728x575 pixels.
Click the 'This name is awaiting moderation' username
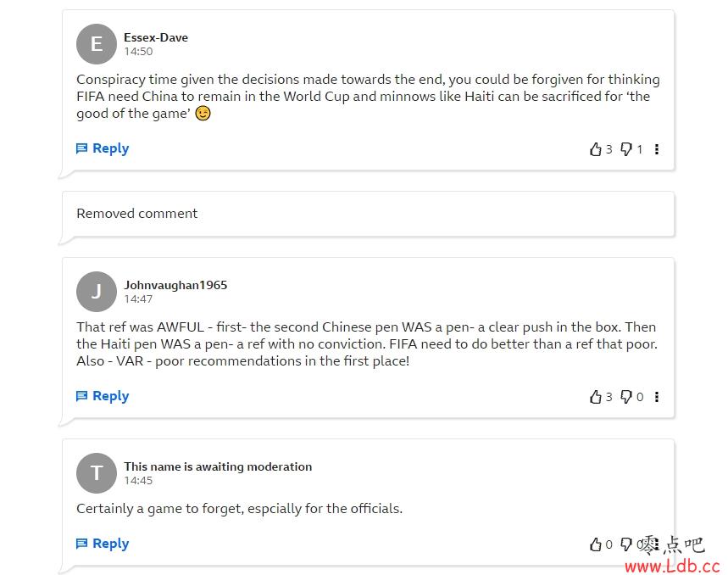(x=218, y=466)
